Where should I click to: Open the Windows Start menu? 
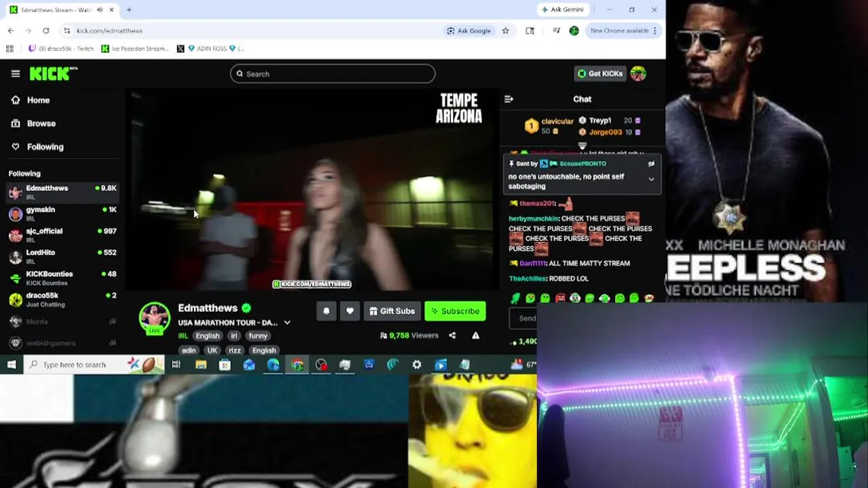pos(12,365)
